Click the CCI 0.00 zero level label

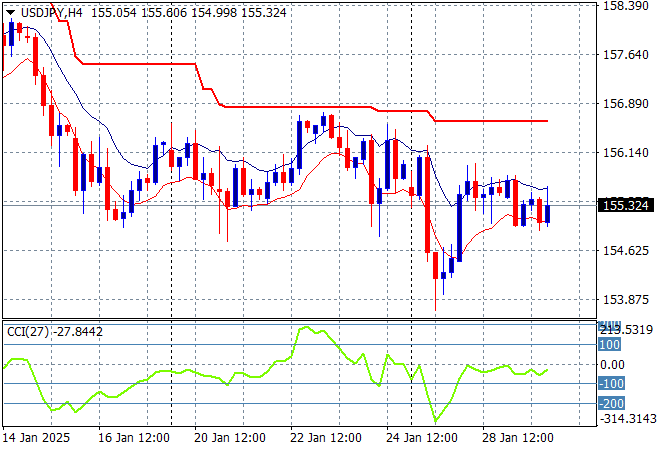click(x=612, y=364)
